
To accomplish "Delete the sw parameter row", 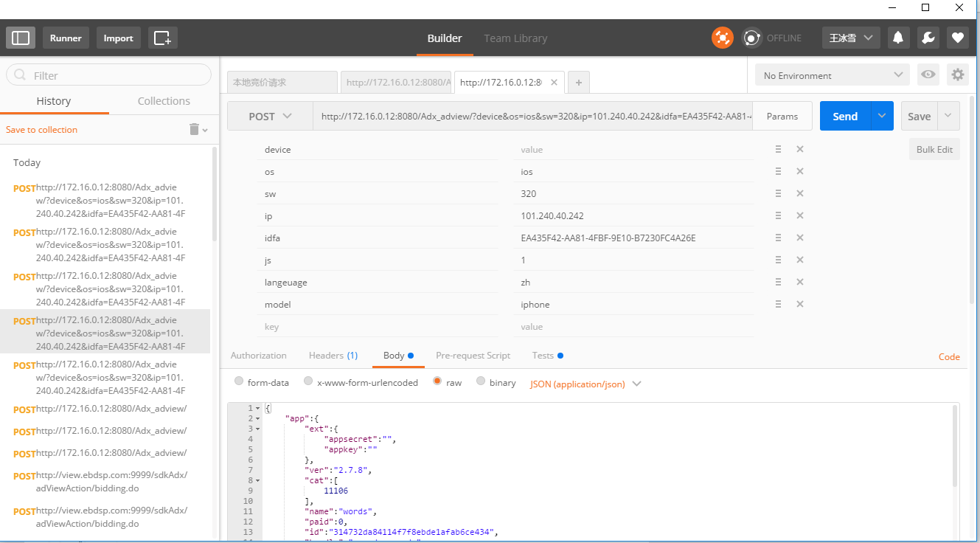I will 800,193.
